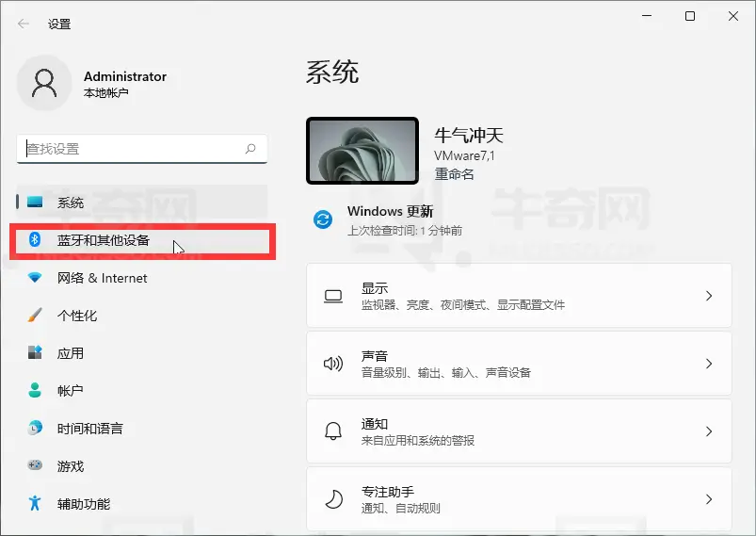This screenshot has height=536, width=756.
Task: Select 应用 in the sidebar
Action: point(142,352)
